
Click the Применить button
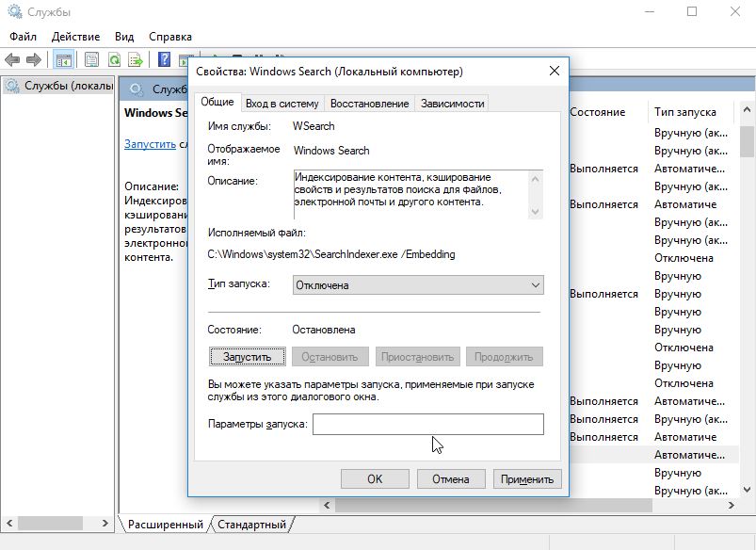[x=527, y=479]
